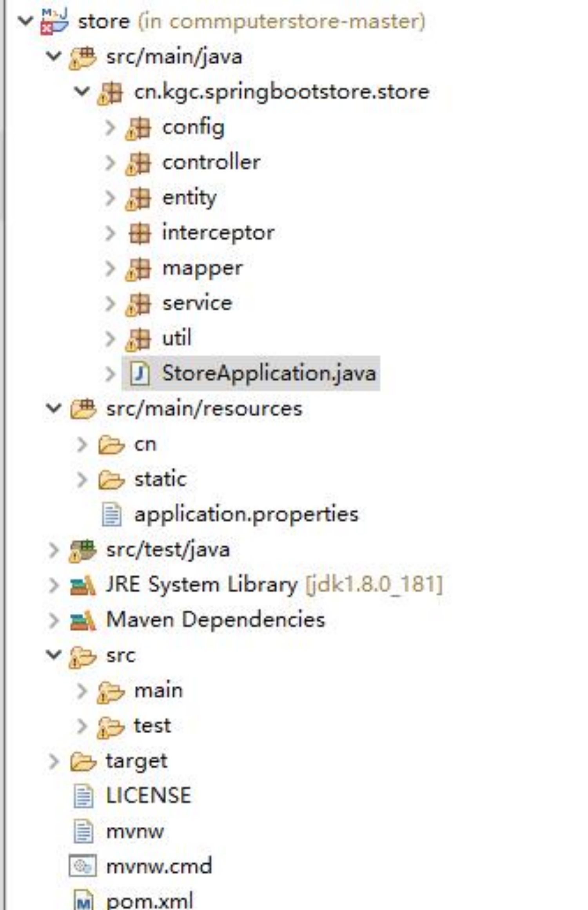
Task: Expand the src/test/java folder
Action: (x=54, y=550)
